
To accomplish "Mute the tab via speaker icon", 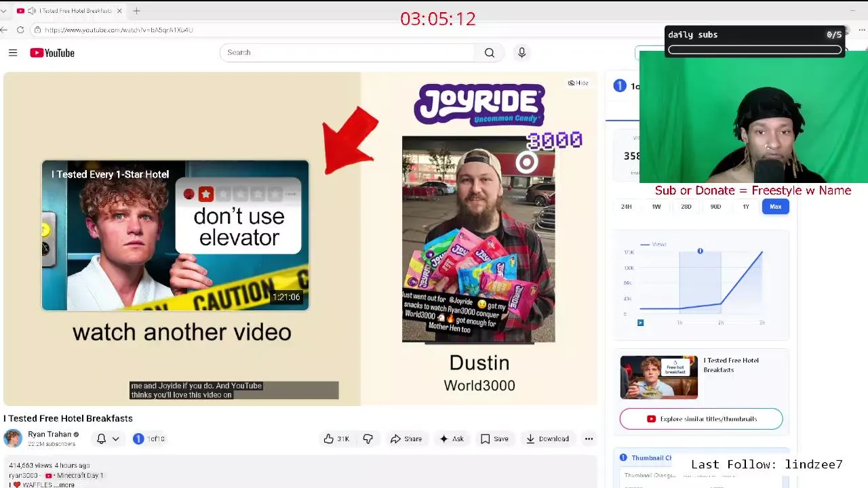I will pos(31,11).
